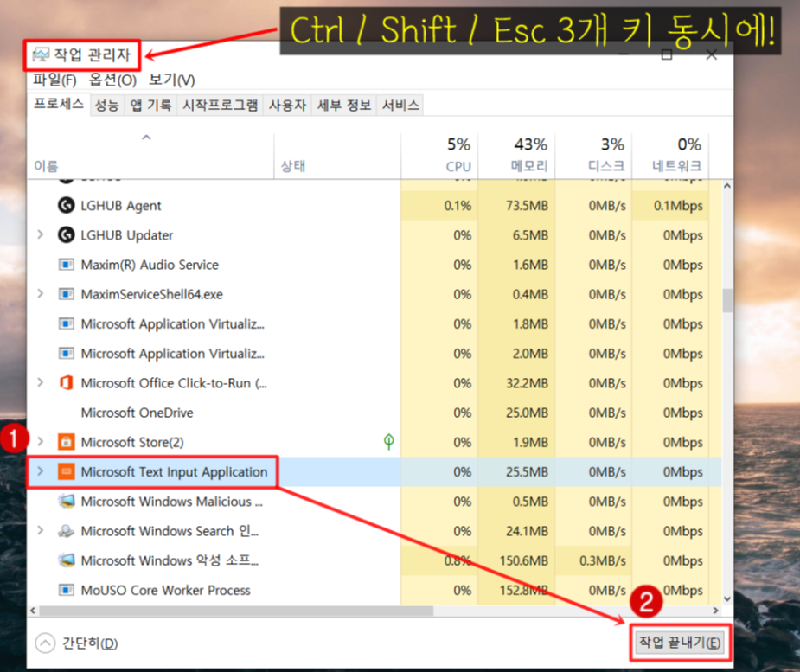Expand the Microsoft Windows Search group
800x672 pixels.
tap(41, 531)
